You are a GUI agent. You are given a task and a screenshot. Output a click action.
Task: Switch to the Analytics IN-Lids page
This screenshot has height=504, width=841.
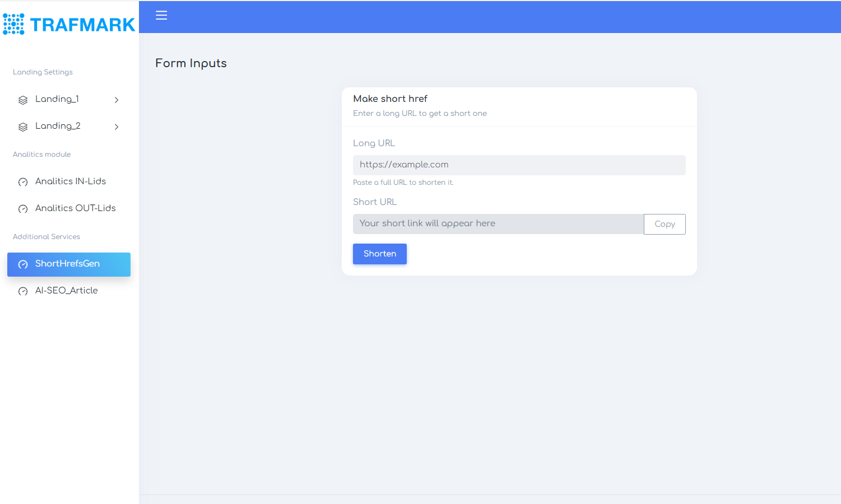[70, 181]
